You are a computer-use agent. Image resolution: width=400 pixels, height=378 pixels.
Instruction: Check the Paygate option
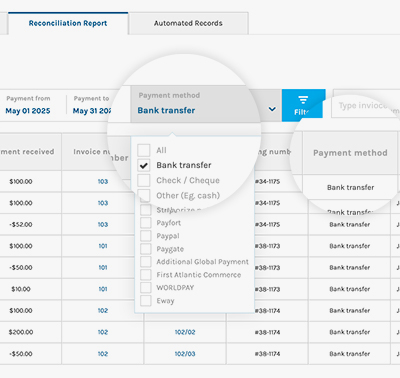click(x=146, y=249)
